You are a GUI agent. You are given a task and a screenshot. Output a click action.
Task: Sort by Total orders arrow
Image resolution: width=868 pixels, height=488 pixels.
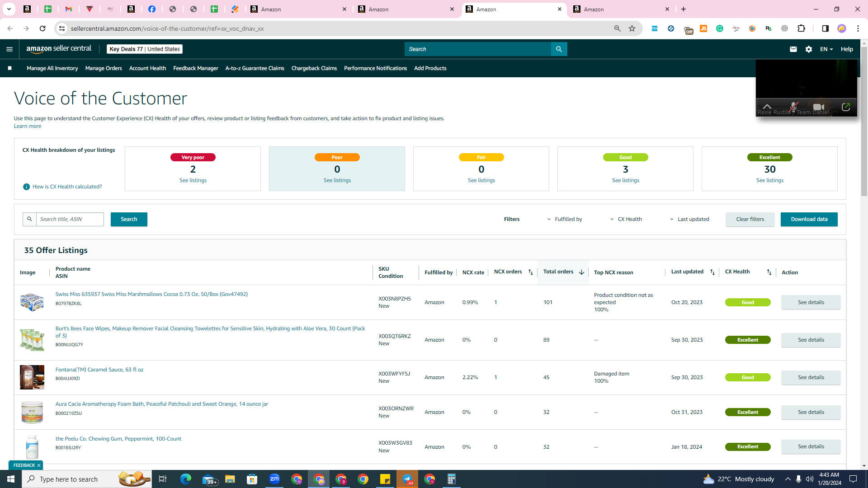581,272
